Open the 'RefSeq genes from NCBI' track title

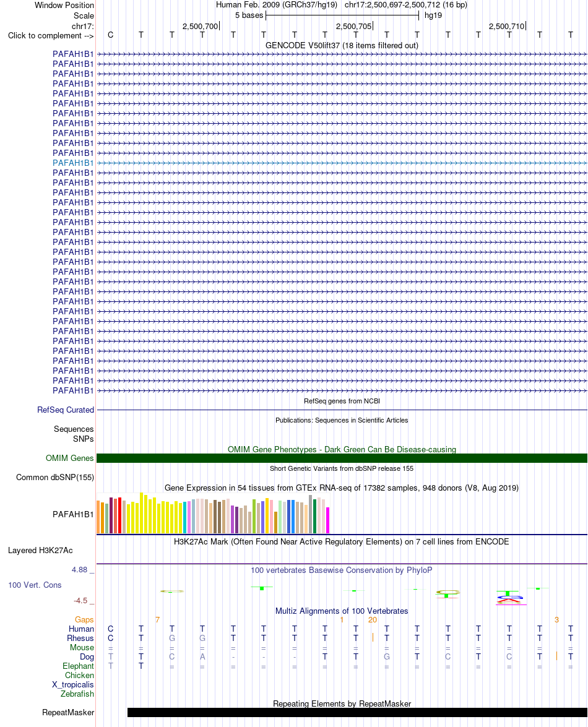tap(342, 401)
